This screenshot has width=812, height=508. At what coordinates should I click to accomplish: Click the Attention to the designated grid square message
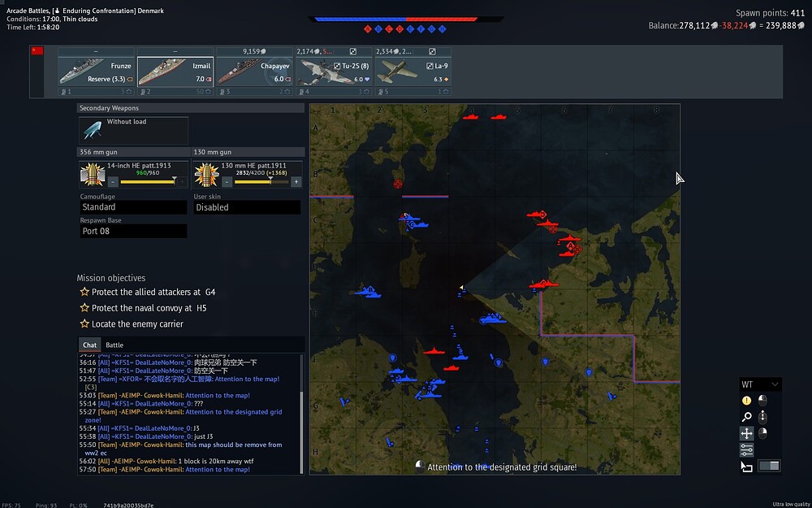click(x=502, y=467)
